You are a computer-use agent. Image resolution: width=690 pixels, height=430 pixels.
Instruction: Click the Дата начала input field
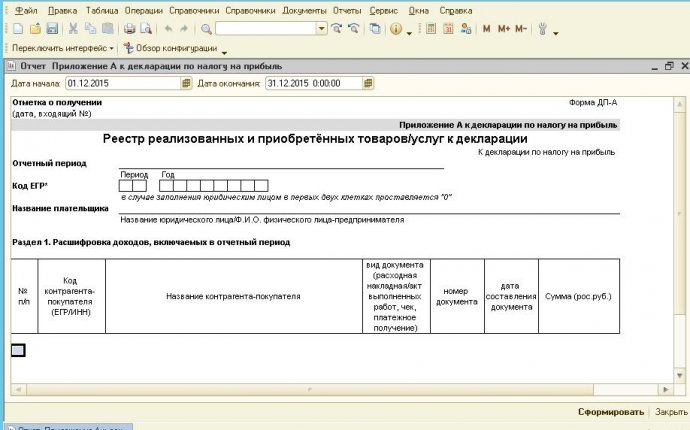point(123,83)
